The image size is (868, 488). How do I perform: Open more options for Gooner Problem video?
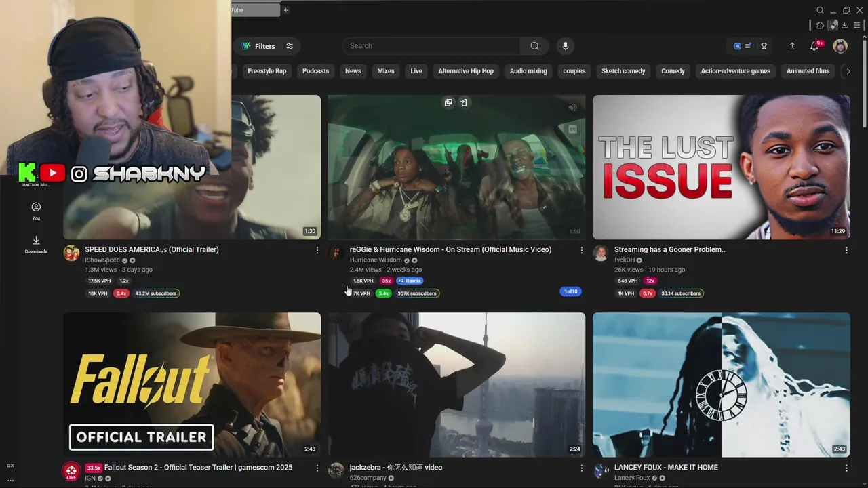click(846, 250)
